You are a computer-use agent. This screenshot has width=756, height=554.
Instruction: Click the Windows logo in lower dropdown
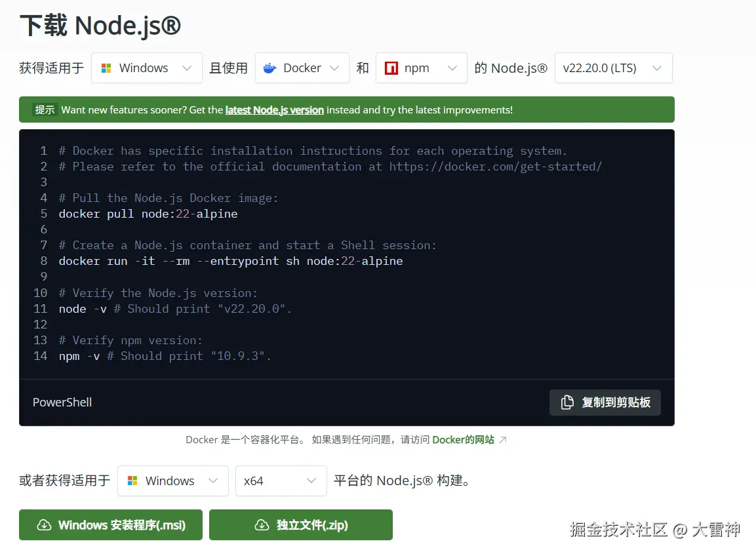pos(132,481)
